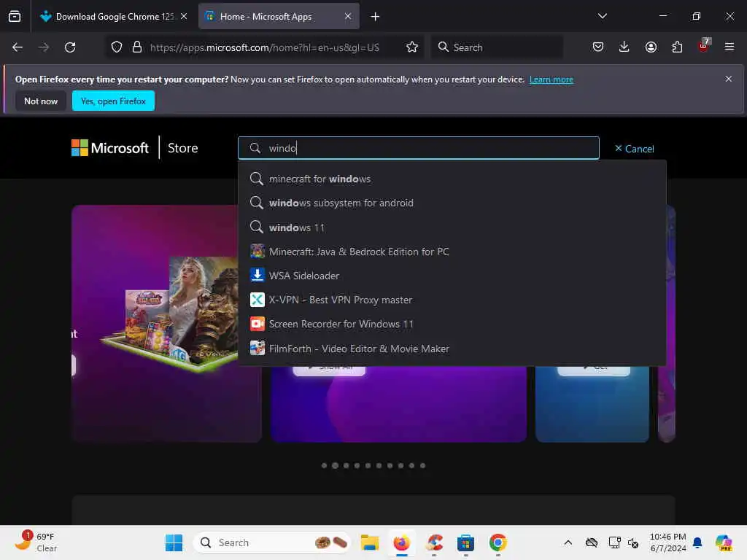Open Firefox application hamburger menu
The height and width of the screenshot is (560, 747).
point(729,47)
